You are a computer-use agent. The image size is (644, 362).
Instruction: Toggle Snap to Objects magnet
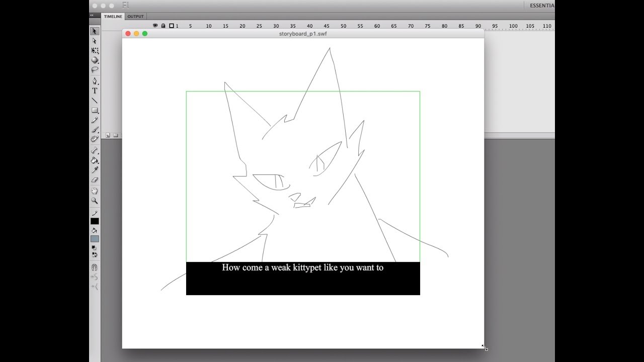pyautogui.click(x=94, y=267)
